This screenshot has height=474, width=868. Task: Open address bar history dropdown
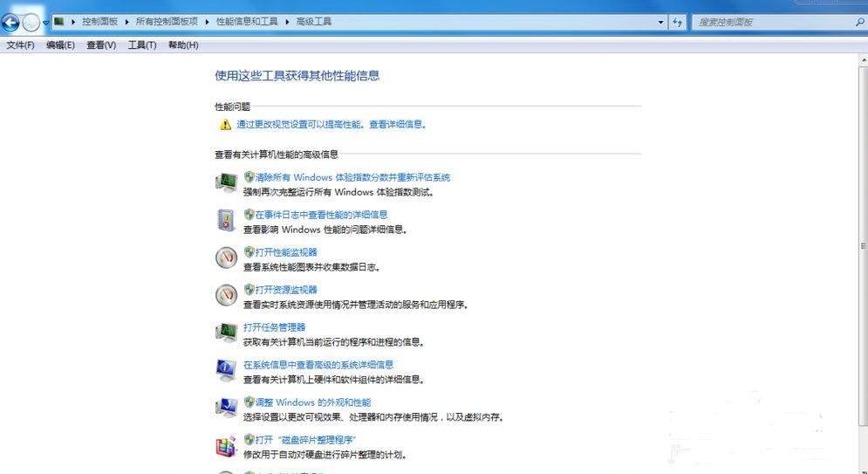pyautogui.click(x=661, y=22)
